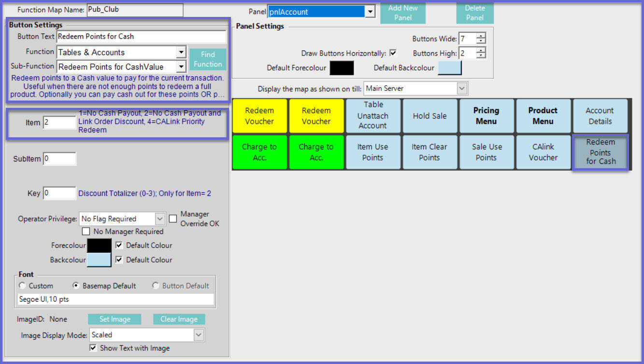644x364 pixels.
Task: Click the Table Unattach Account button
Action: [372, 116]
